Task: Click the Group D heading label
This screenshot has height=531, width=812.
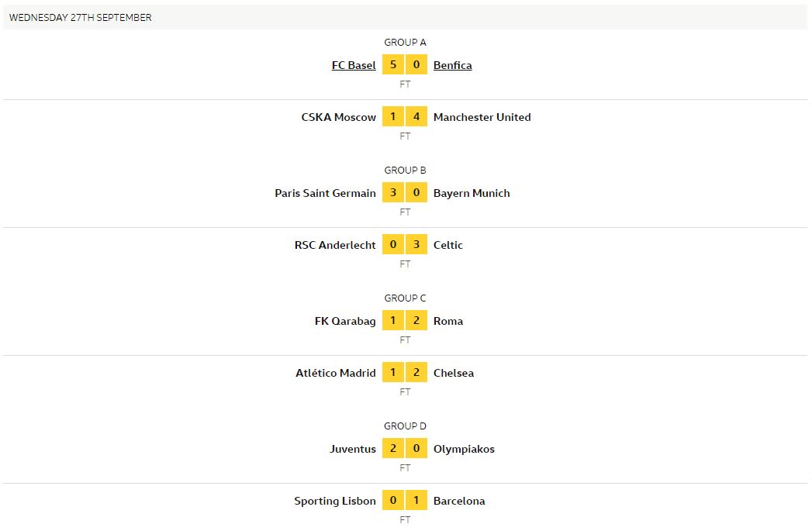Action: tap(405, 426)
